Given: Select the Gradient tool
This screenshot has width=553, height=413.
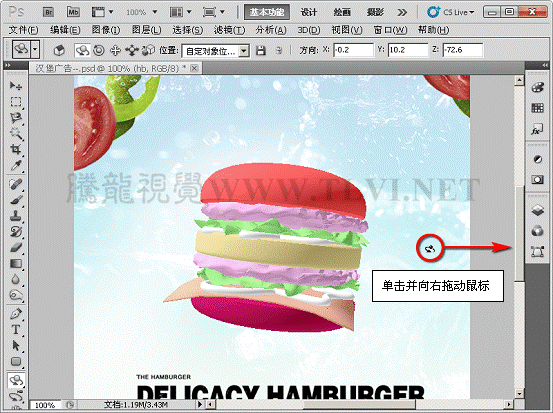Looking at the screenshot, I should pyautogui.click(x=15, y=263).
